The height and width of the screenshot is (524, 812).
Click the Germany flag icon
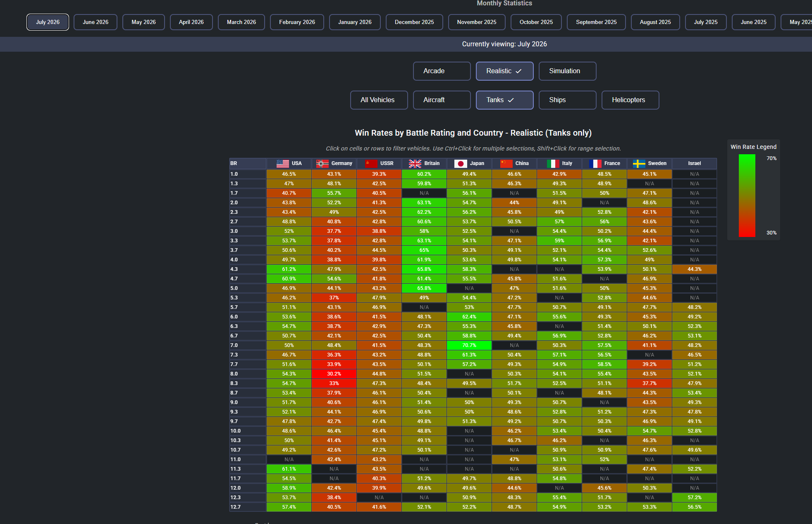[322, 163]
